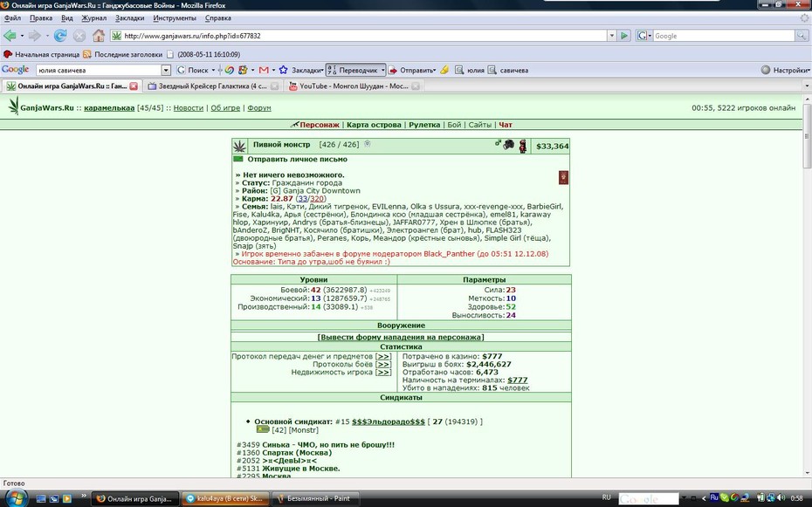The image size is (812, 507).
Task: Click the search magnifier in the Google search box
Action: point(802,36)
